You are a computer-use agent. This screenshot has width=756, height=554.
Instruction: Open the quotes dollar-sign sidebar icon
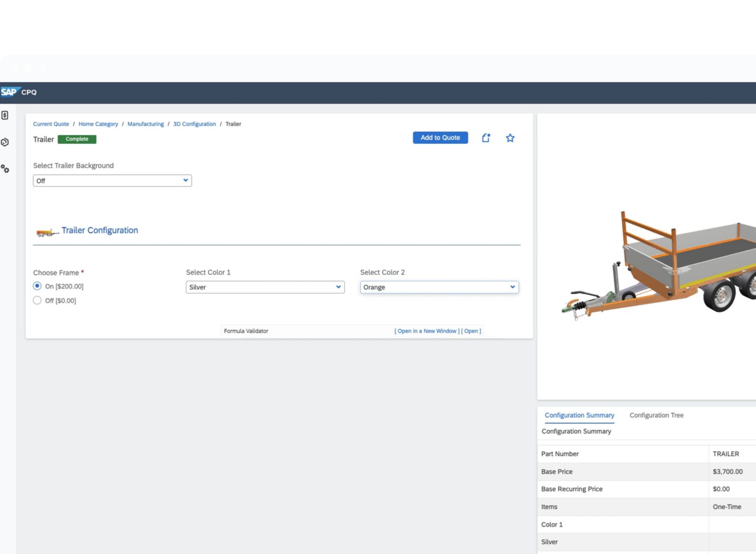point(5,115)
